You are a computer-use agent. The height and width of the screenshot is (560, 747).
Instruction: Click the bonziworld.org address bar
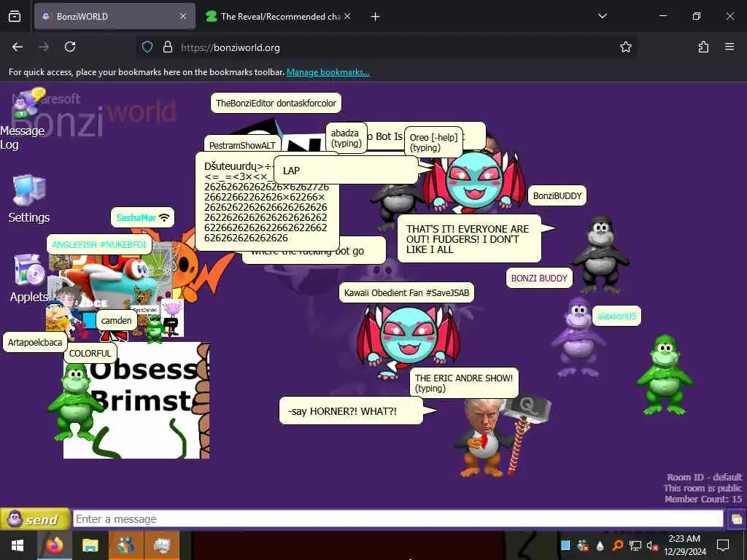(x=386, y=47)
